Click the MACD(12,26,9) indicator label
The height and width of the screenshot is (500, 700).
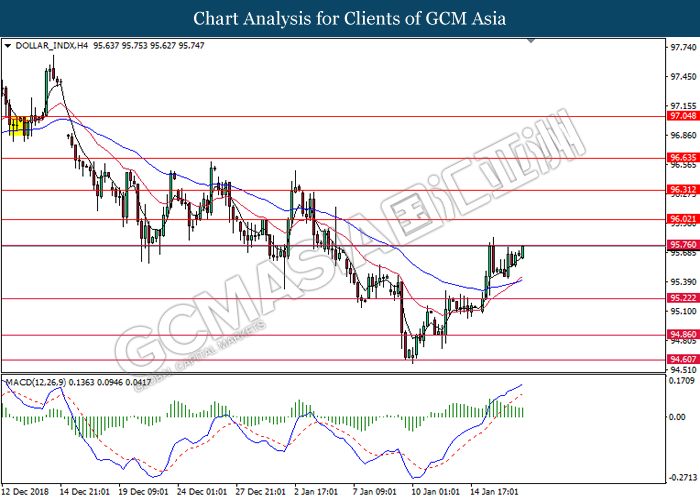[36, 383]
